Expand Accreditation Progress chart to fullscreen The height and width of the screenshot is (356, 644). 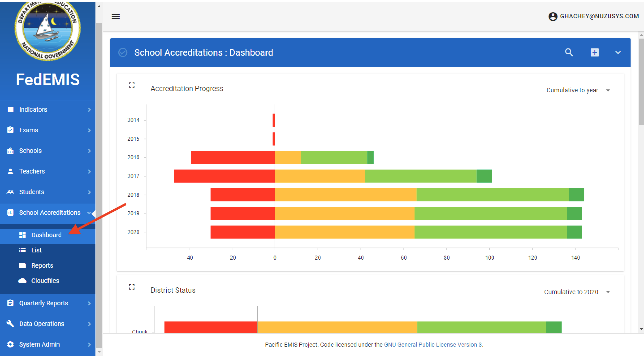pyautogui.click(x=132, y=85)
